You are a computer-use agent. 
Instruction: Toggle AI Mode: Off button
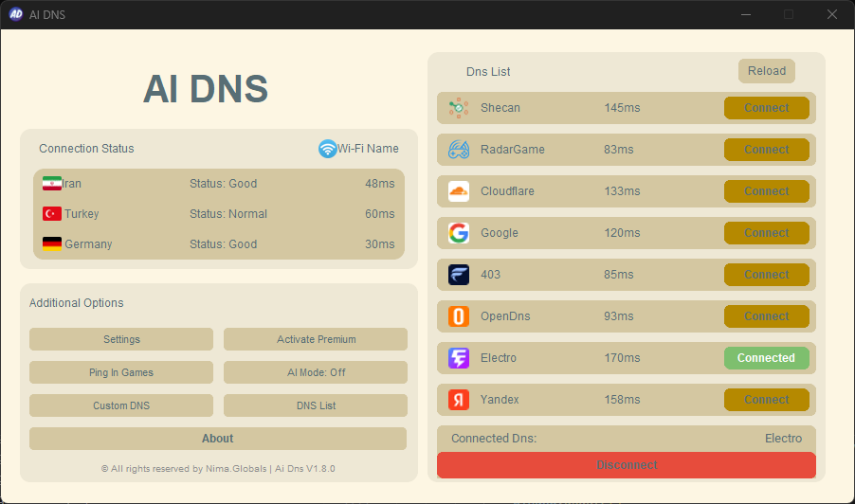tap(315, 372)
